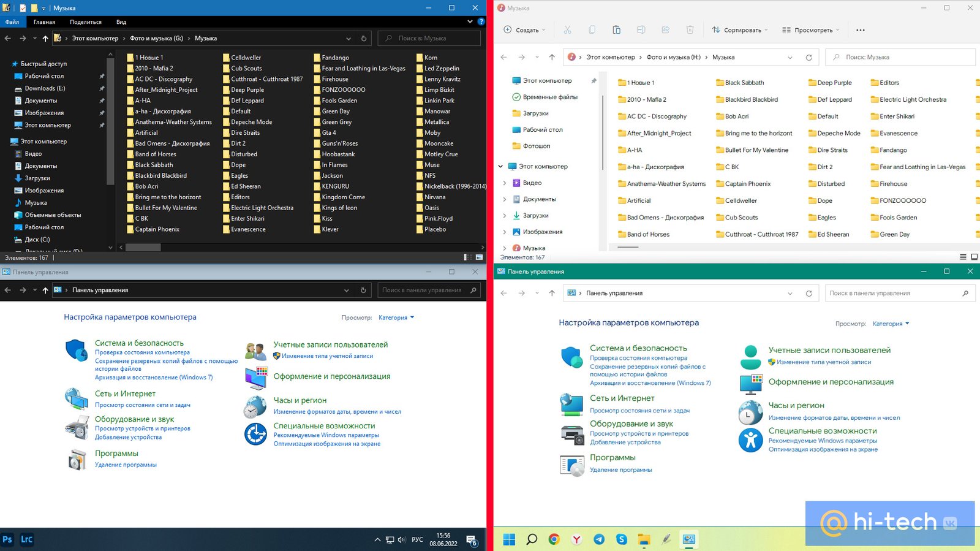Click РУС language indicator in tray
The height and width of the screenshot is (551, 980).
pos(417,540)
